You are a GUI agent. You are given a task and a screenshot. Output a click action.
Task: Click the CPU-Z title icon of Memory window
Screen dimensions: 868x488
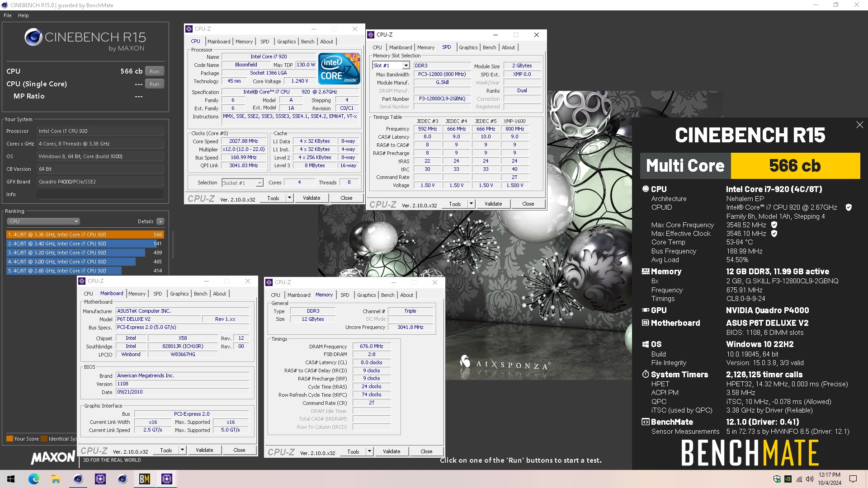[x=269, y=282]
